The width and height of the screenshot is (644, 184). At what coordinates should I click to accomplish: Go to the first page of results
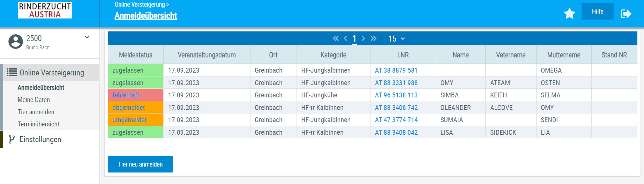(336, 38)
